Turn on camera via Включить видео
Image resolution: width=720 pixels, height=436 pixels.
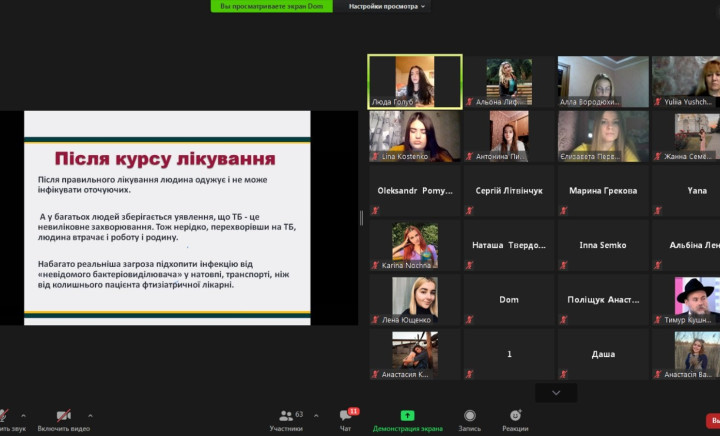point(63,420)
